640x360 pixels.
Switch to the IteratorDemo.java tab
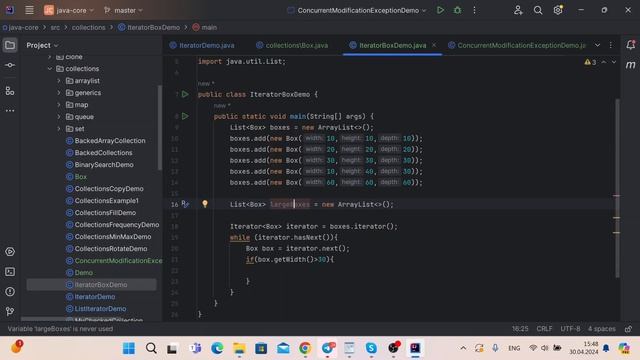202,45
